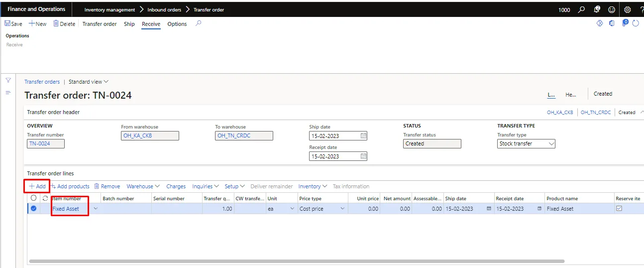Click the Transfer quantity cell 1.00

click(218, 209)
